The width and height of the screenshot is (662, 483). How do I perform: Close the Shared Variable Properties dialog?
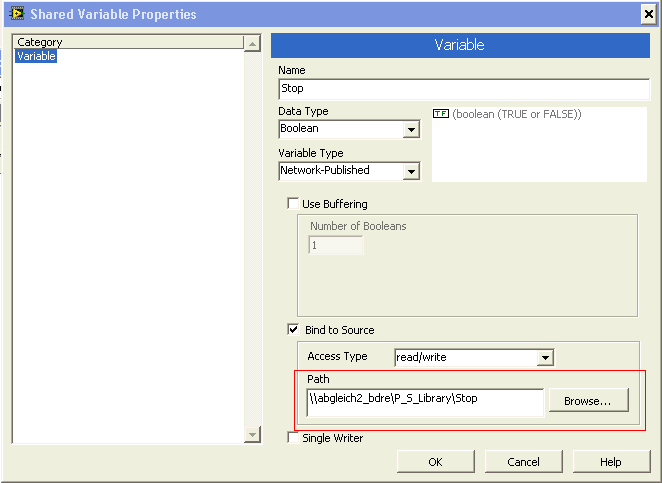[x=647, y=14]
